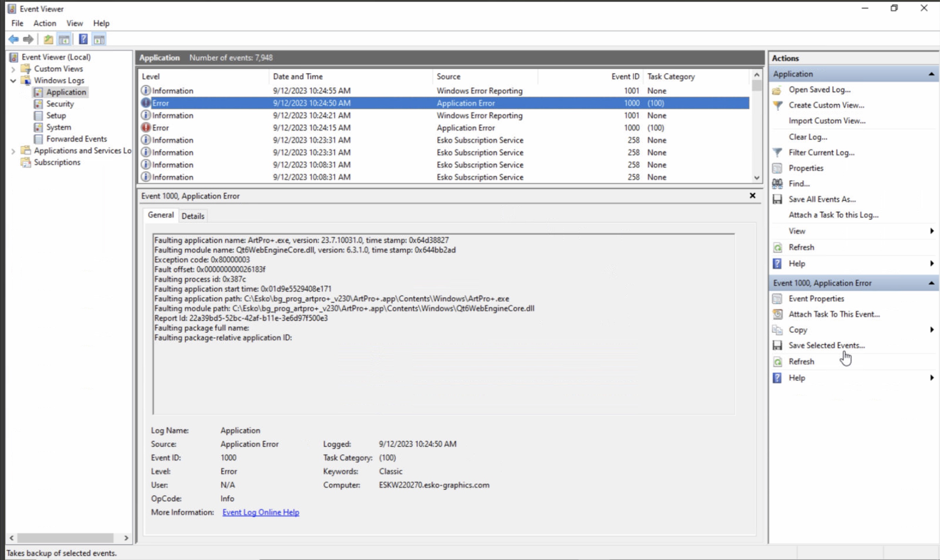This screenshot has height=560, width=940.
Task: Select the Filter Current Log funnel icon
Action: pos(777,152)
